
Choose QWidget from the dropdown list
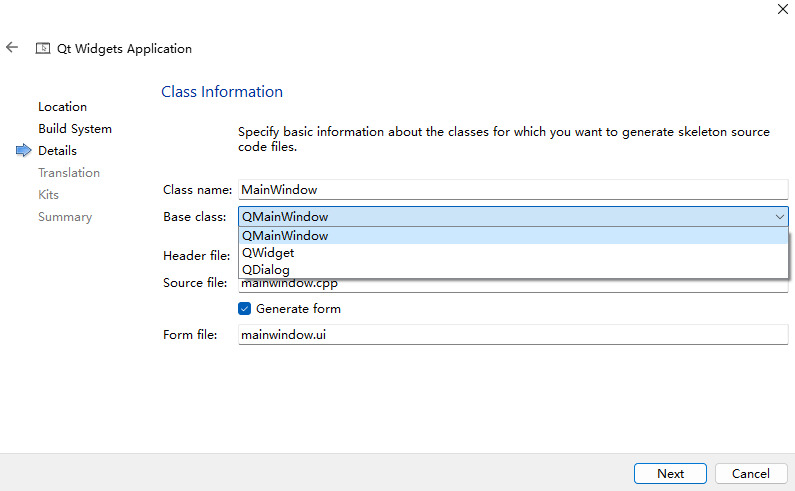[x=513, y=253]
